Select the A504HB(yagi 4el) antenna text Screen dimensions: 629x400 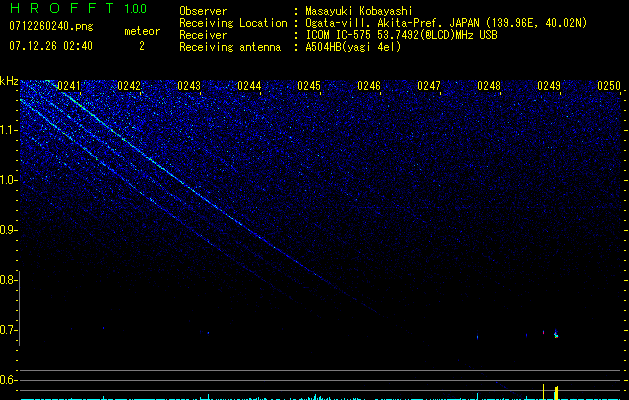pos(353,47)
